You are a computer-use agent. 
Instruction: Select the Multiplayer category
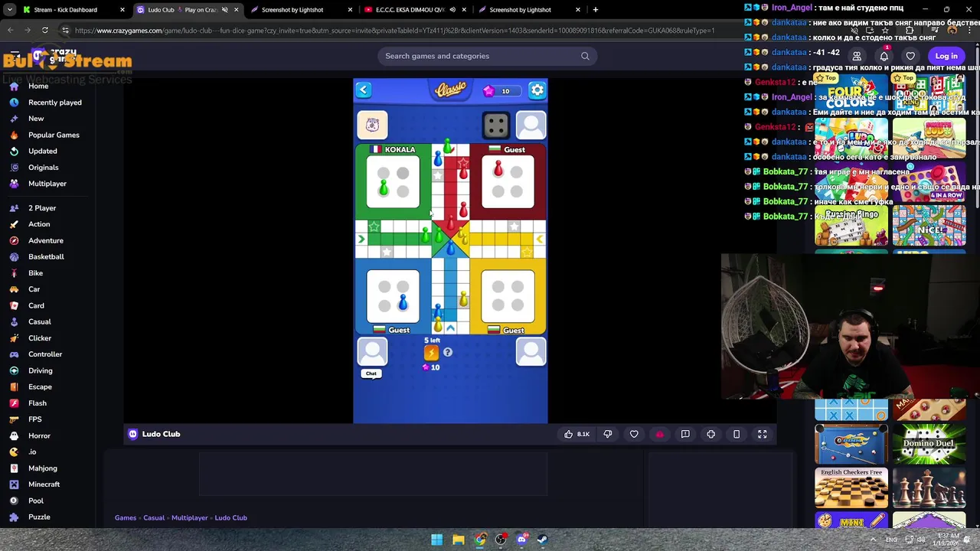tap(47, 184)
